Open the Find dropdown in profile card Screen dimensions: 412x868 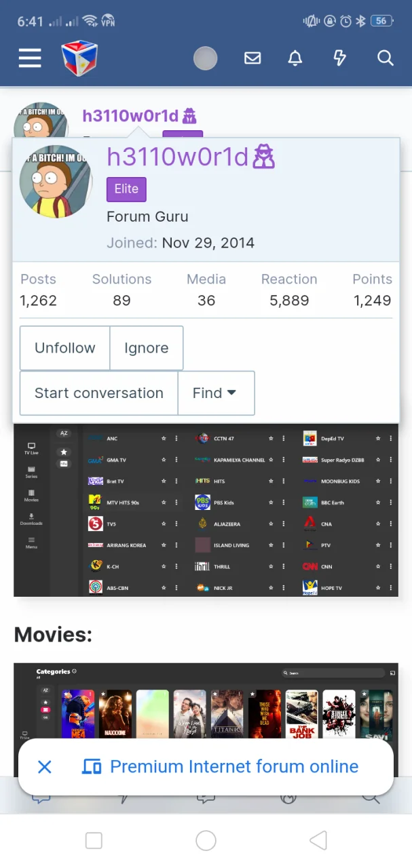tap(216, 393)
